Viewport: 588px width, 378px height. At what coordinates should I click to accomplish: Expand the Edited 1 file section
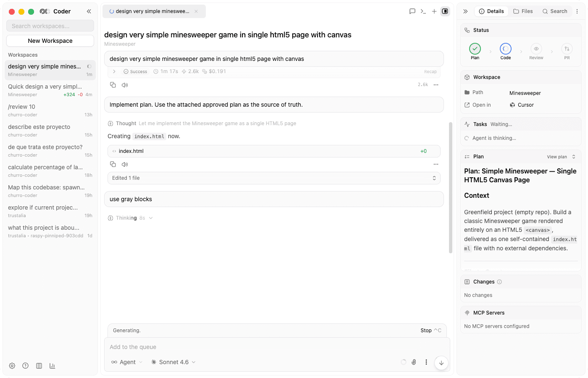pyautogui.click(x=274, y=178)
